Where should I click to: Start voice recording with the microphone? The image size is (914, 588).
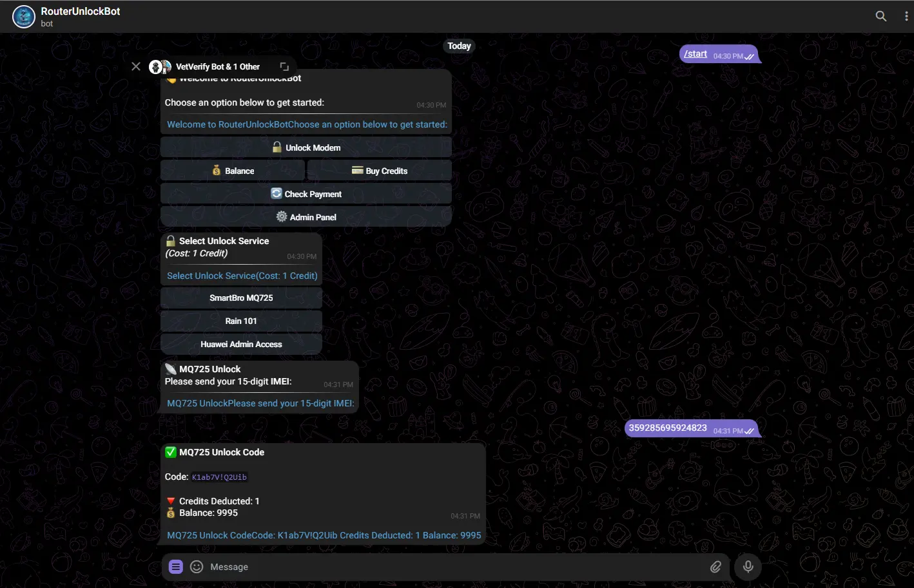(x=748, y=567)
